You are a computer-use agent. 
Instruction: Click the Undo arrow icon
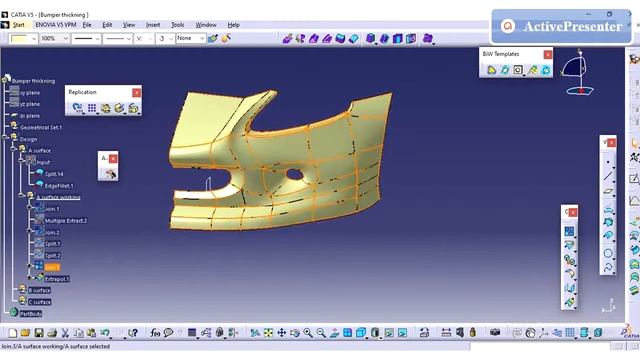coord(105,333)
